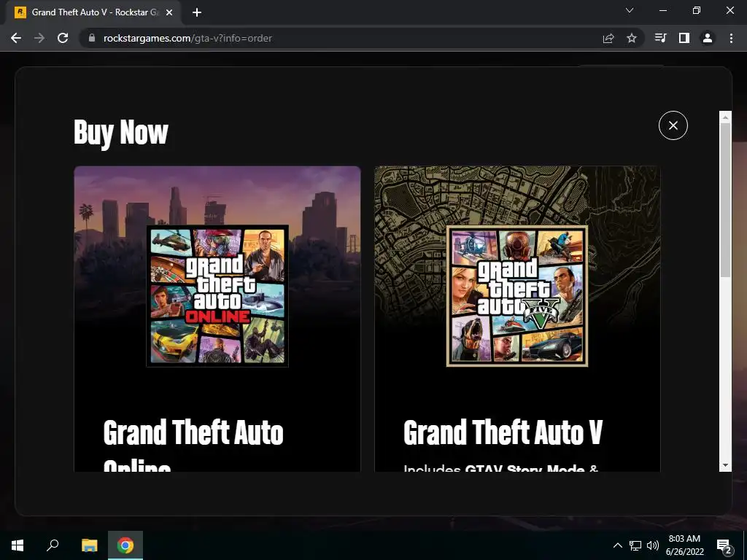Viewport: 747px width, 560px height.
Task: Select the Grand Theft Auto V browser tab
Action: click(x=93, y=12)
